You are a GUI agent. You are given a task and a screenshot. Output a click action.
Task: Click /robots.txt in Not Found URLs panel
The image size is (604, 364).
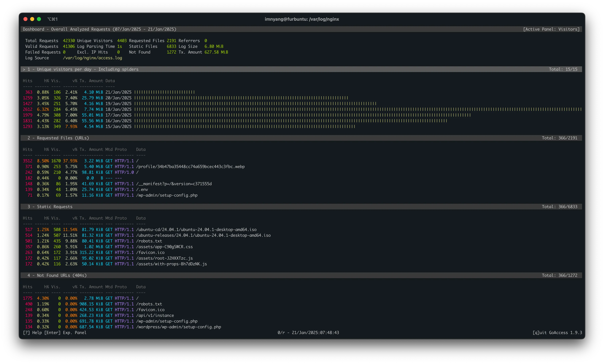click(x=149, y=304)
